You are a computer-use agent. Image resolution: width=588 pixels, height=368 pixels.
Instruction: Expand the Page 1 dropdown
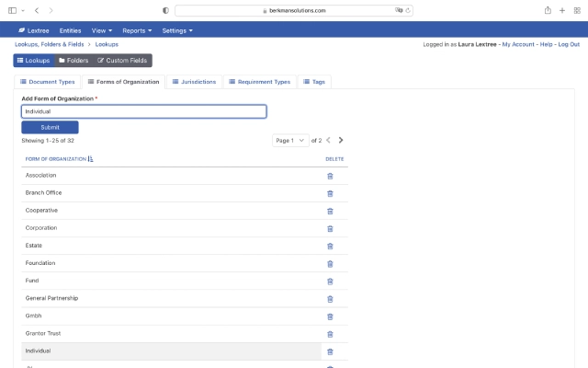tap(290, 141)
